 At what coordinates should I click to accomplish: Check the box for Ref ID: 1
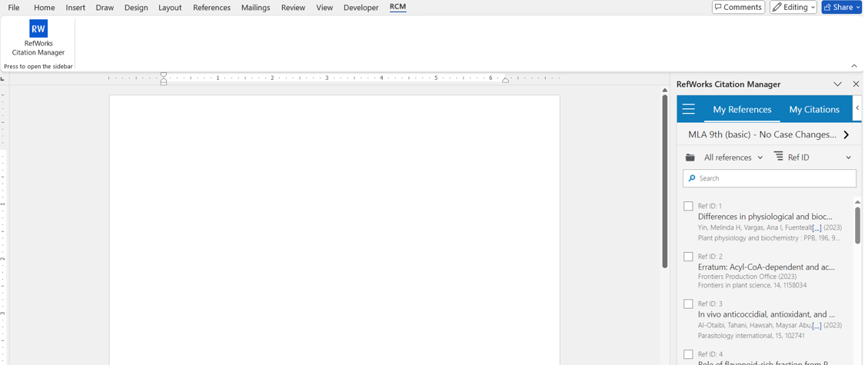[x=688, y=206]
